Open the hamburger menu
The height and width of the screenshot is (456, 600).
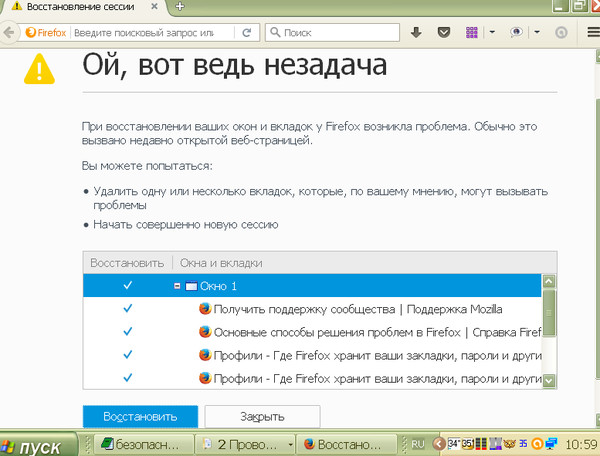click(x=593, y=32)
